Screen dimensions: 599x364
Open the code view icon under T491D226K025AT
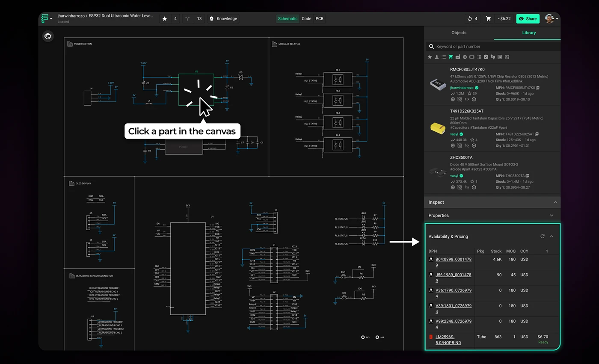[467, 145]
